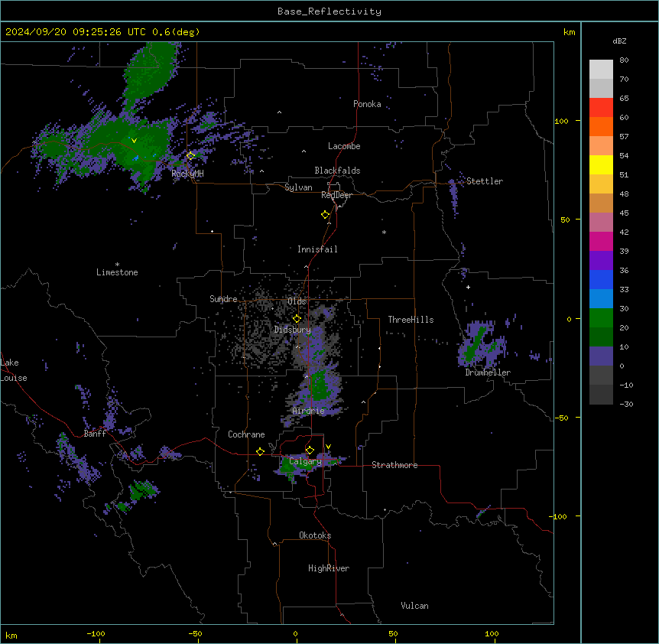Click the Base_Reflectivity title

pos(329,11)
